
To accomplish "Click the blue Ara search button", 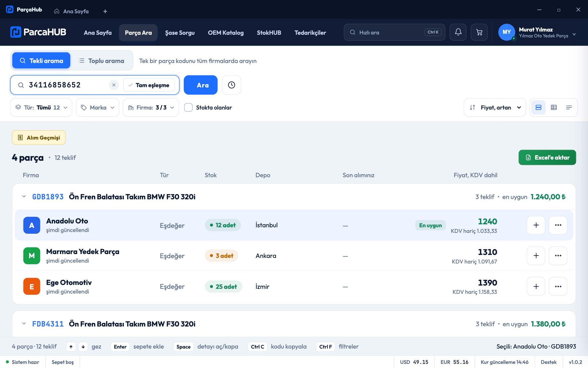I will [x=201, y=85].
